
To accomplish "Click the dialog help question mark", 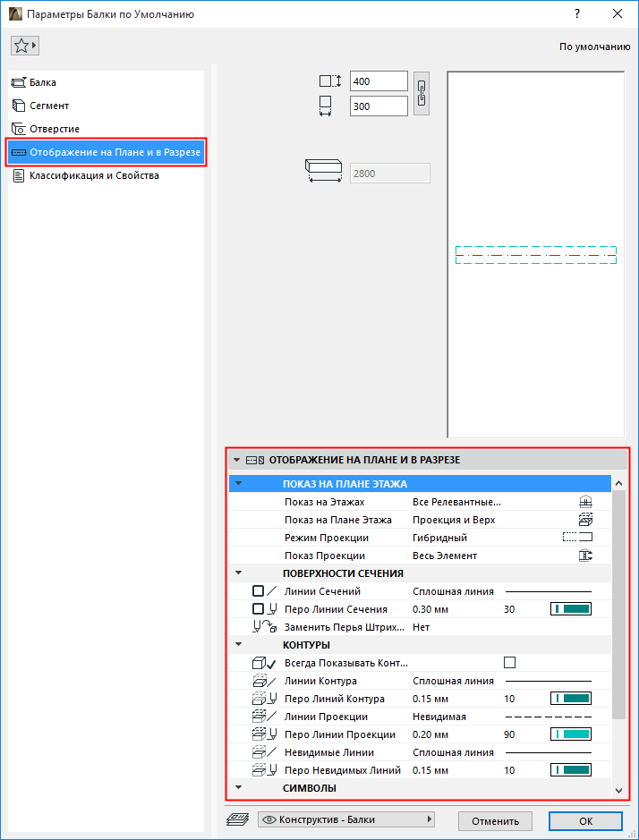I will pos(577,14).
